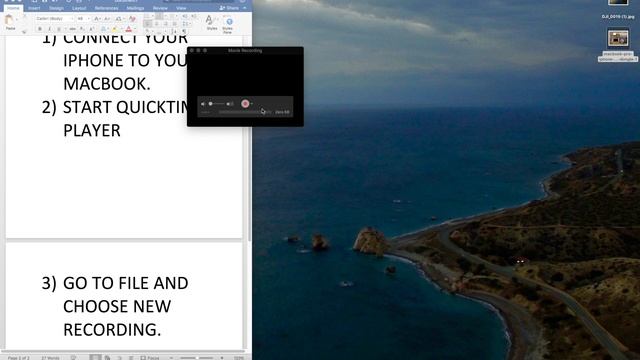Click the red Record button in Movie Recording
Image resolution: width=640 pixels, height=360 pixels.
pyautogui.click(x=245, y=104)
